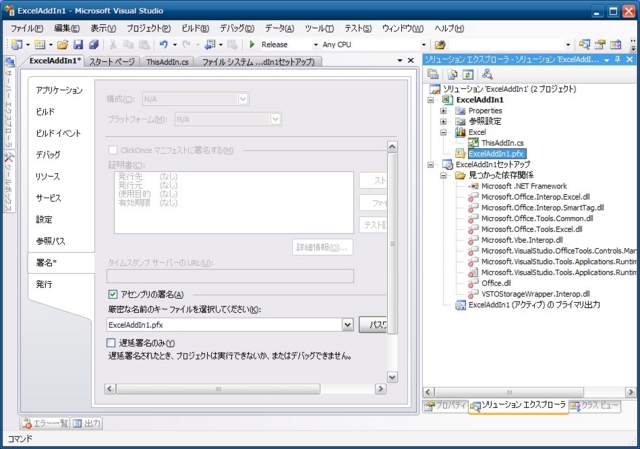
Task: Switch to the ファイル システム setup tab
Action: pyautogui.click(x=258, y=62)
